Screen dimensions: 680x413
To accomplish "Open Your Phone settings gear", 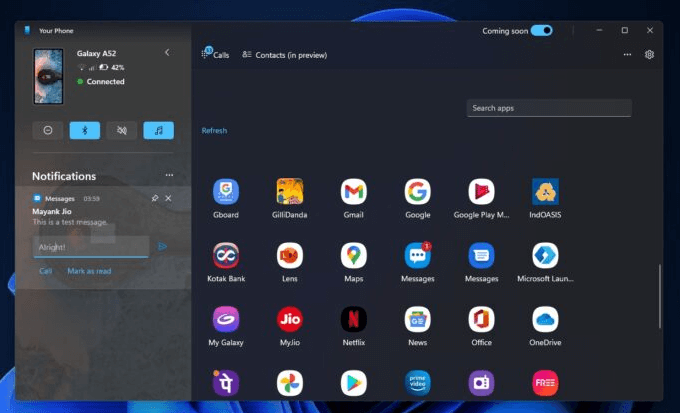I will coord(649,55).
